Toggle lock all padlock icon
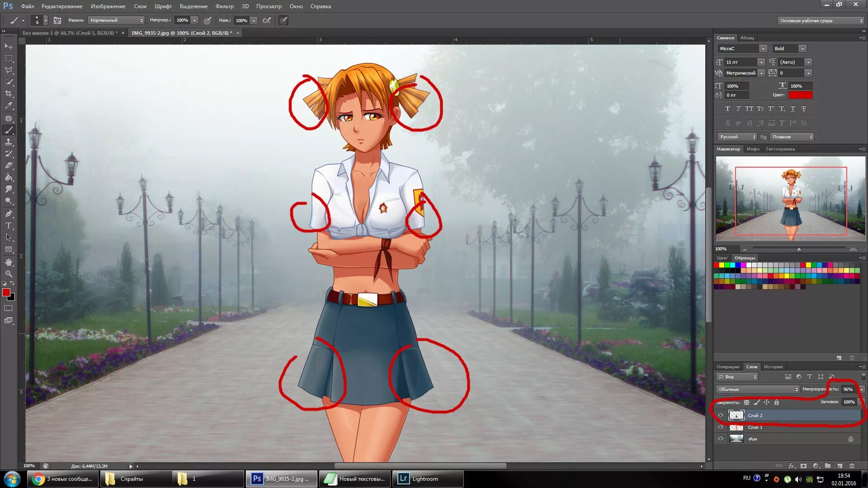 coord(777,402)
